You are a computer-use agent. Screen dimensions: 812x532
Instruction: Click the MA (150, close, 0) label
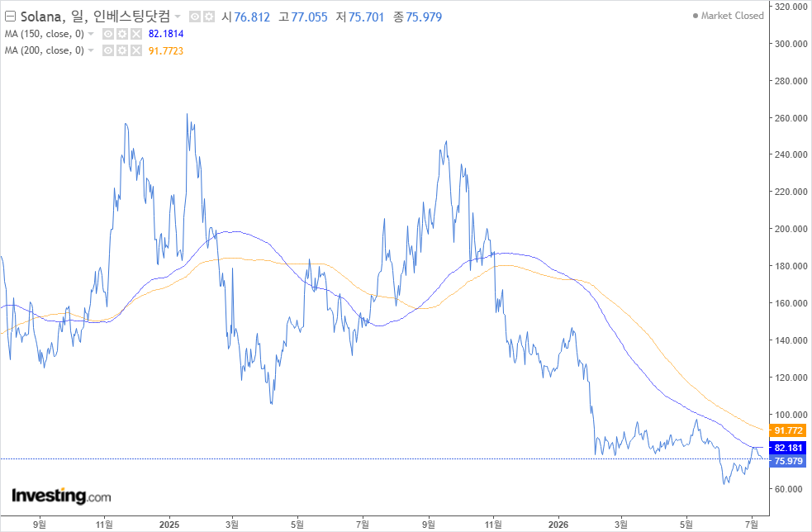pos(44,34)
